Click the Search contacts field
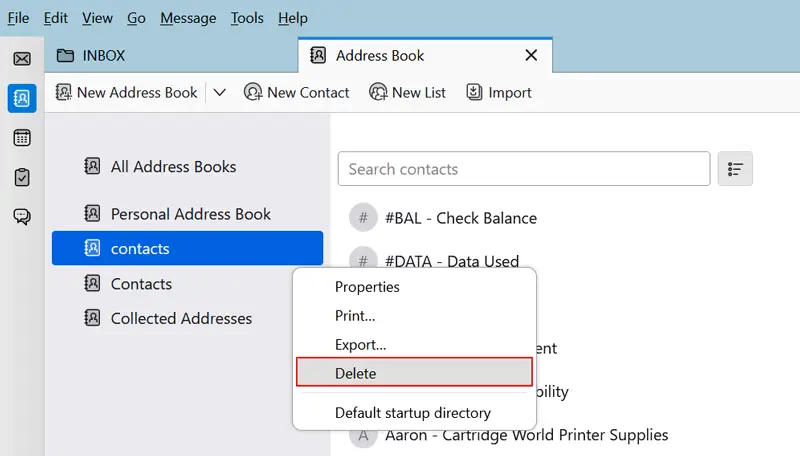This screenshot has height=456, width=800. [524, 169]
